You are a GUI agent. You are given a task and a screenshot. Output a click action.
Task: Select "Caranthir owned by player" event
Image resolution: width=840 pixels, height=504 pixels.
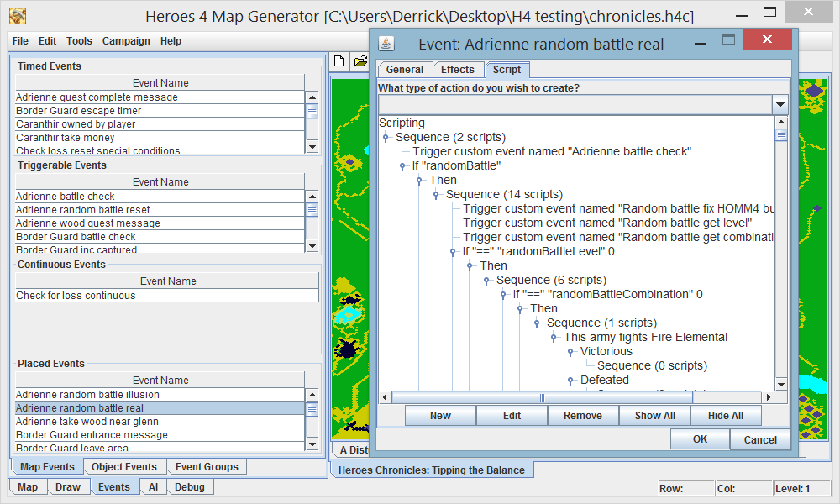tap(160, 123)
